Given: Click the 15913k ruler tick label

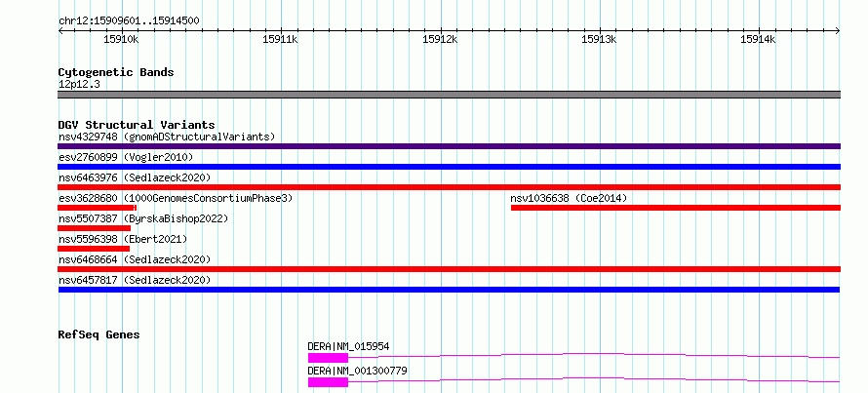Looking at the screenshot, I should coord(599,39).
